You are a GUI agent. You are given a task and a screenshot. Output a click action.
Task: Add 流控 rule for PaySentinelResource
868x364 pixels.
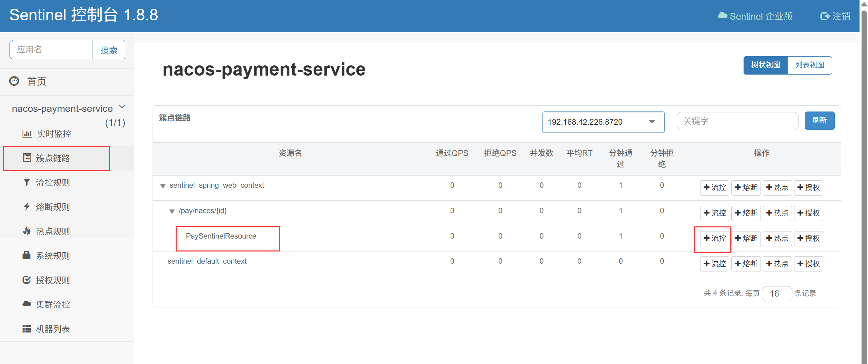[x=715, y=238]
